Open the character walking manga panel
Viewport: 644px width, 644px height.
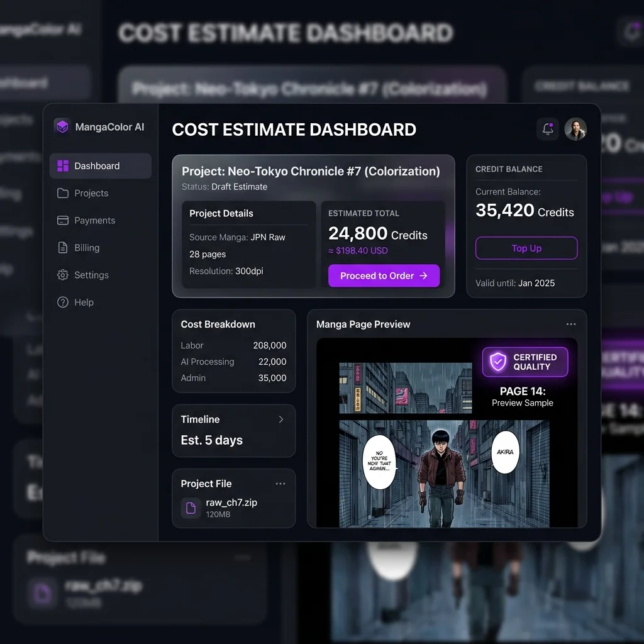444,474
